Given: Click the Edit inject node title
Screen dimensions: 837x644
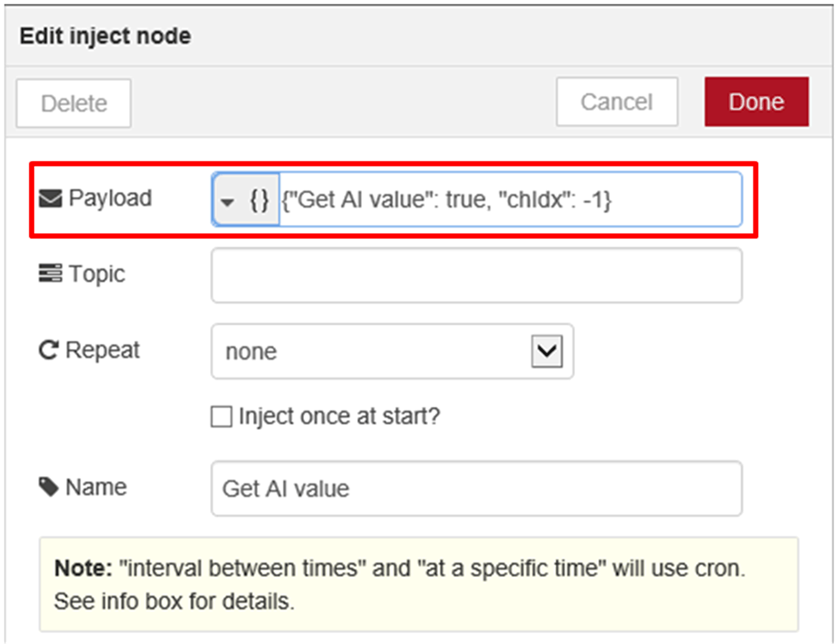Looking at the screenshot, I should (x=105, y=36).
